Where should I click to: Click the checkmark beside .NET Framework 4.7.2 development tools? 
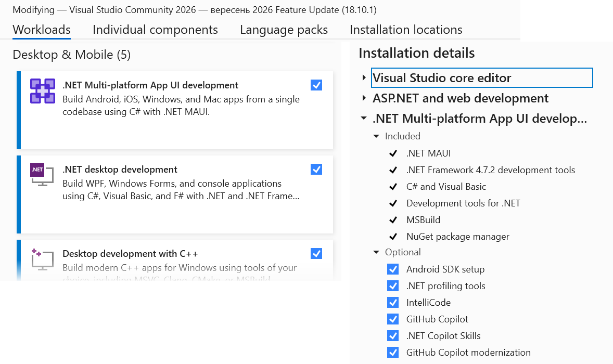tap(393, 170)
